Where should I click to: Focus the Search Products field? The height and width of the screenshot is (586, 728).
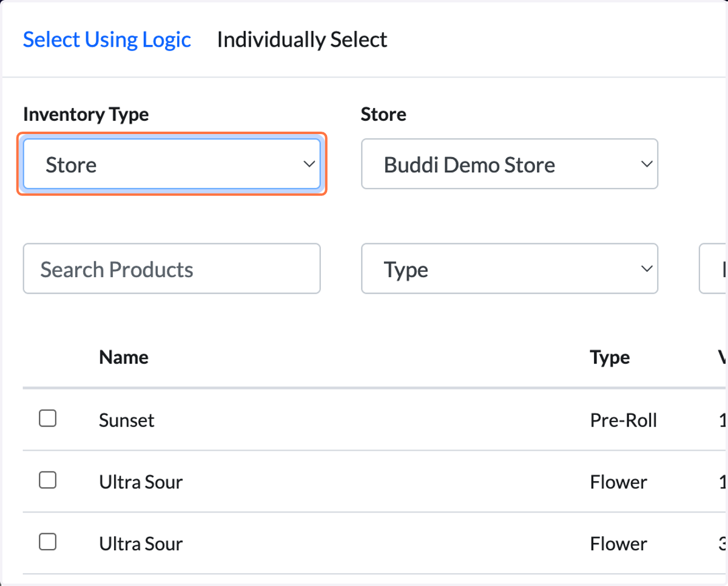click(x=172, y=269)
